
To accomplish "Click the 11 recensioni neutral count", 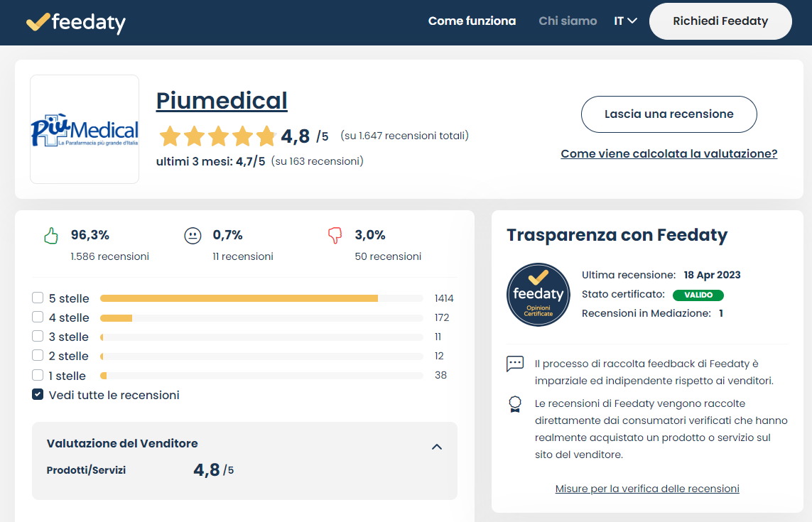I will pos(243,256).
